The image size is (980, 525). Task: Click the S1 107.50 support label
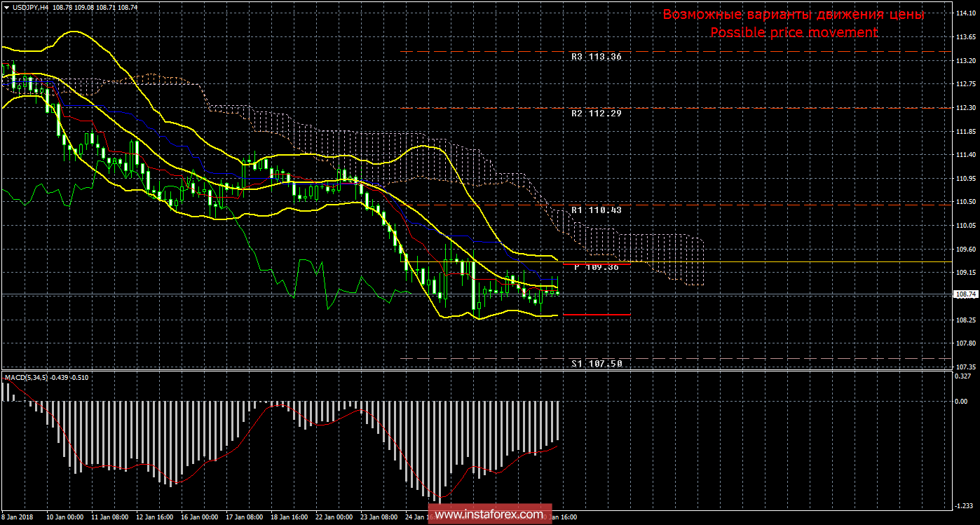[597, 363]
